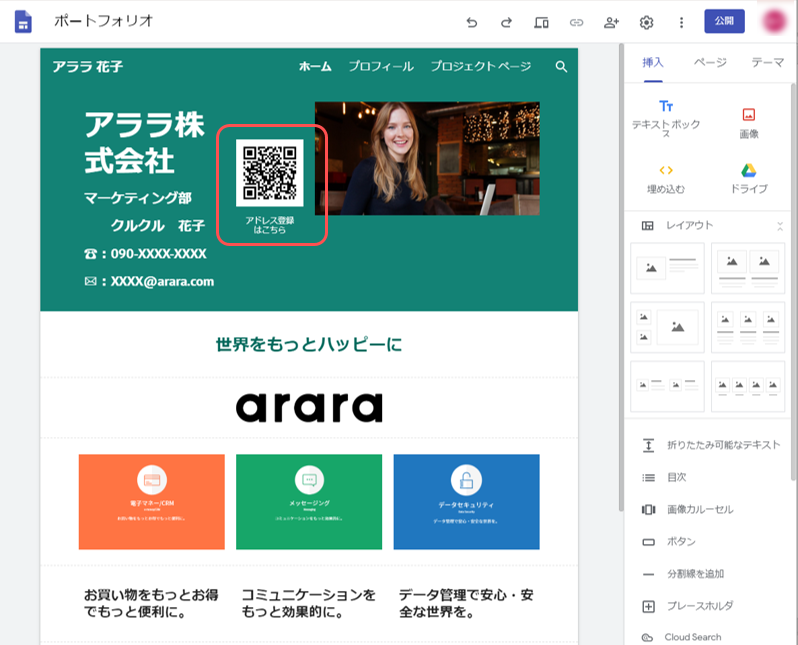This screenshot has height=645, width=798.
Task: Click the undo arrow icon
Action: click(x=472, y=22)
